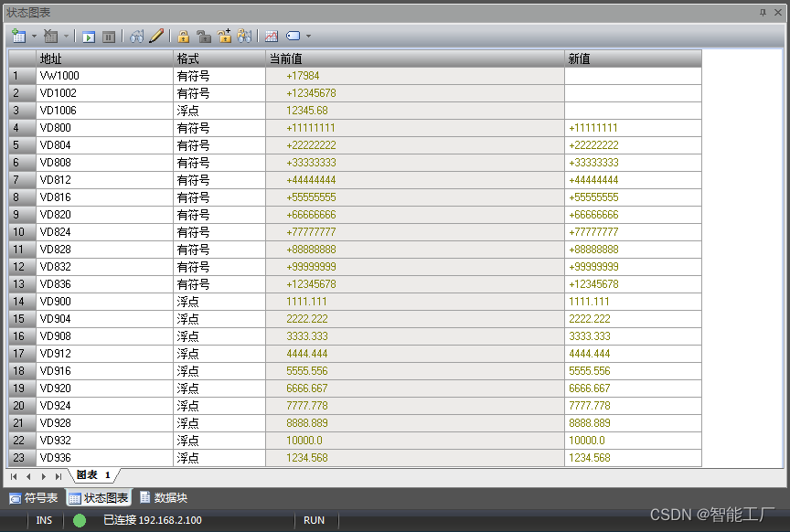Switch to the 数据块 tab

(164, 498)
